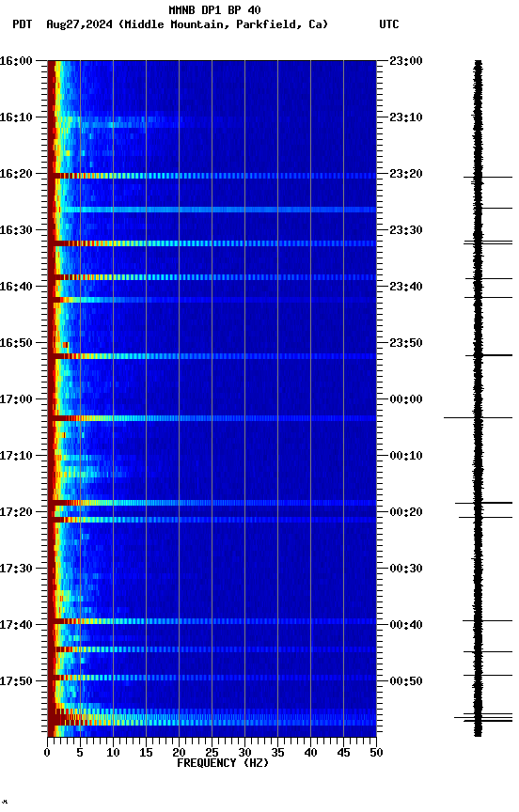Click the '30' Hz frequency axis label

[244, 753]
